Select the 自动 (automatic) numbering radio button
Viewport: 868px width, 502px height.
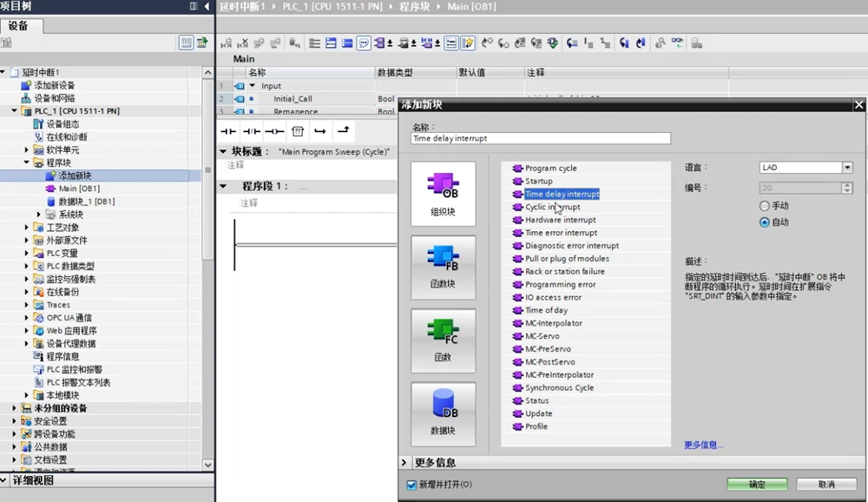[x=765, y=222]
